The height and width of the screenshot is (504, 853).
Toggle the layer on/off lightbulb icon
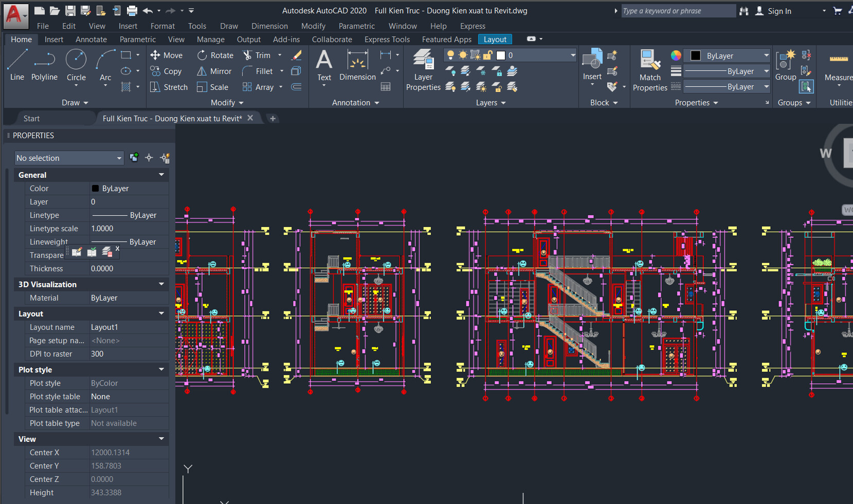[450, 55]
